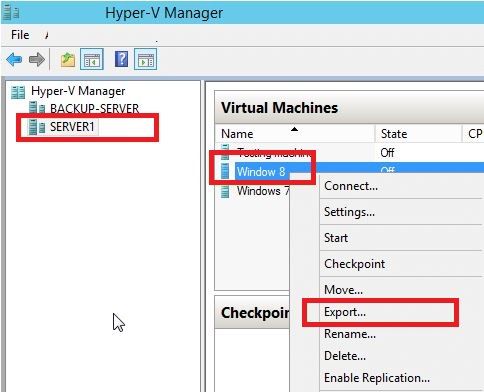The image size is (484, 392).
Task: Toggle the Show/Hide Console Tree icon
Action: click(x=92, y=59)
